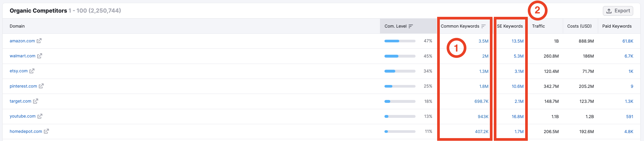Select walmart.com traffic value 260.8M
The width and height of the screenshot is (644, 141).
tap(551, 56)
